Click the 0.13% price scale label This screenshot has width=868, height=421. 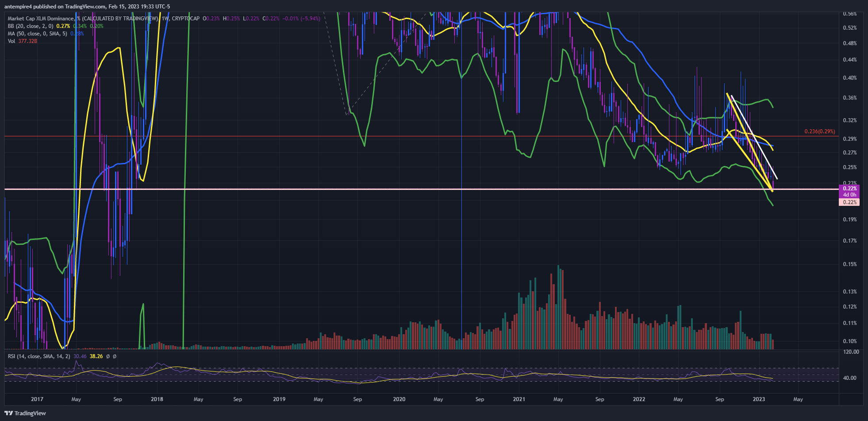point(850,292)
